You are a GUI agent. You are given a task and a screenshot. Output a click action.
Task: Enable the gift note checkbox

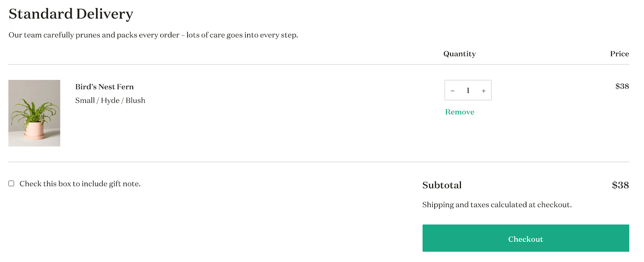coord(11,183)
